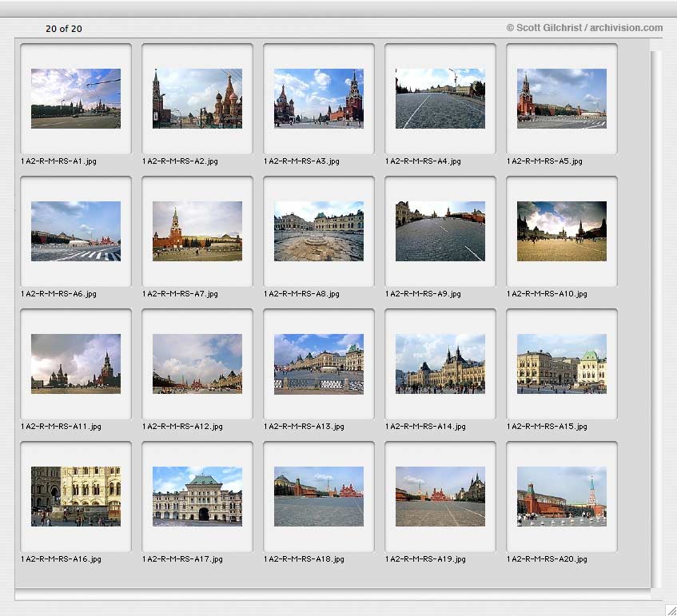Click the filename 1A2-R-M-RS-A8.jpg
Viewport: 677px width, 616px height.
[x=301, y=293]
